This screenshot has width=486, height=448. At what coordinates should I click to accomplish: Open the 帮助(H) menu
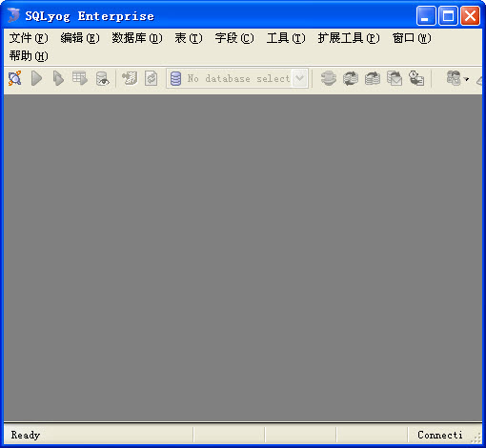click(29, 56)
